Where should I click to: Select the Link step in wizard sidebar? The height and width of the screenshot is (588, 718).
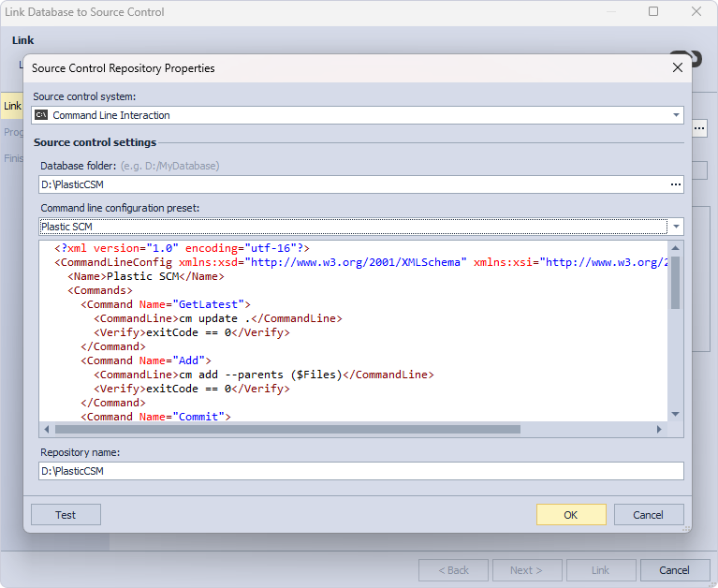tap(12, 106)
